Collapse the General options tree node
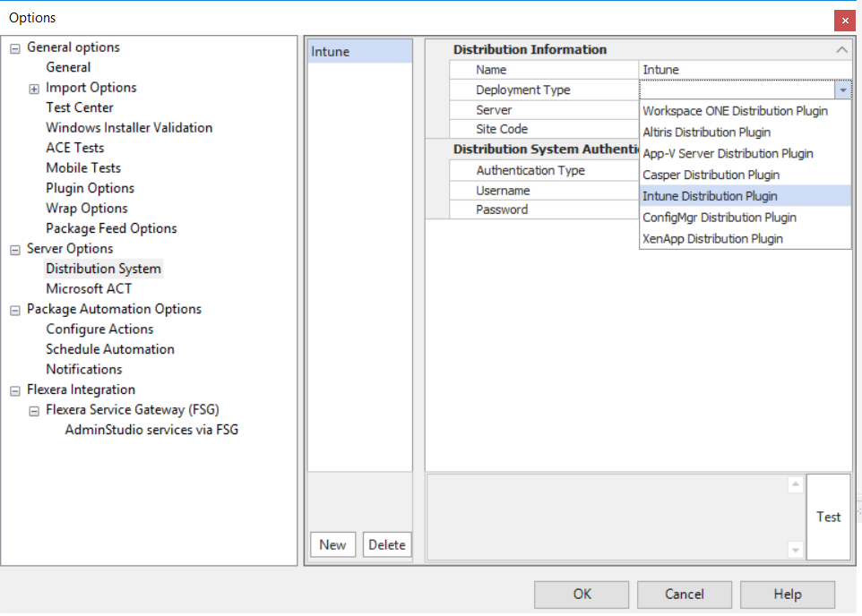This screenshot has height=616, width=862. pyautogui.click(x=15, y=48)
